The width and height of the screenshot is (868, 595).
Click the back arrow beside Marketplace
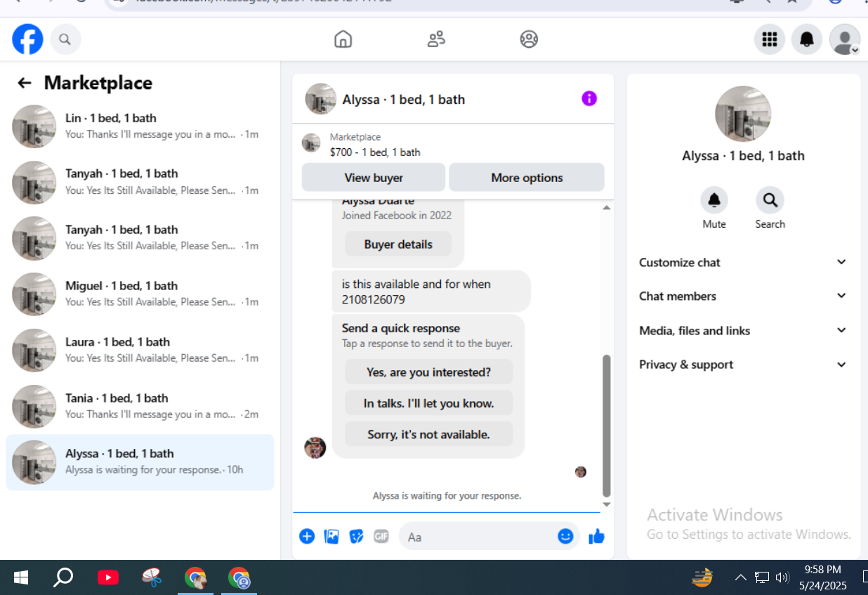coord(25,83)
